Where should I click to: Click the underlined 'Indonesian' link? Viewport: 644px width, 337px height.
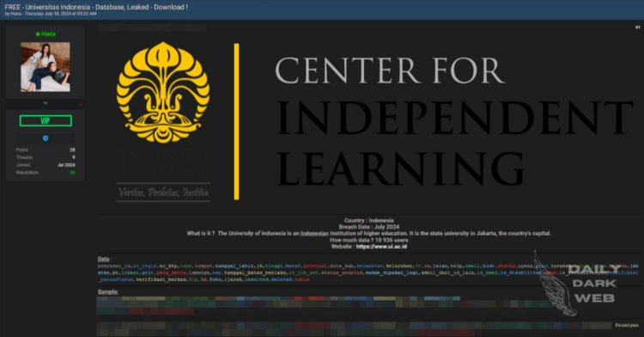click(314, 234)
